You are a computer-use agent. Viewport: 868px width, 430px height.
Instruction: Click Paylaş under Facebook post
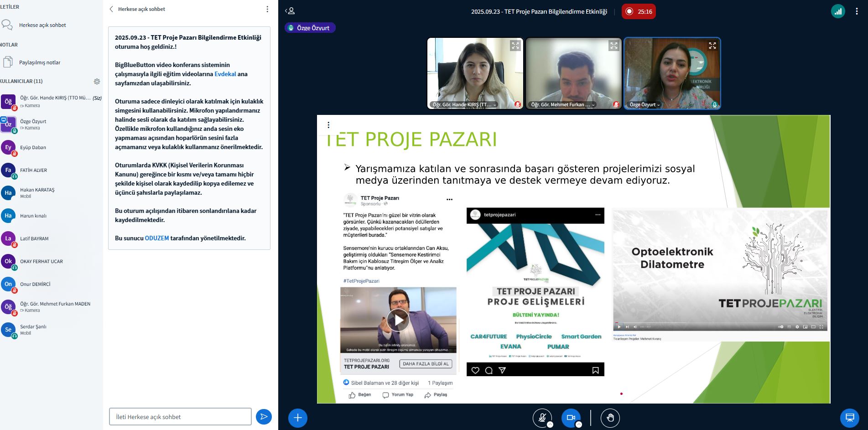[436, 395]
